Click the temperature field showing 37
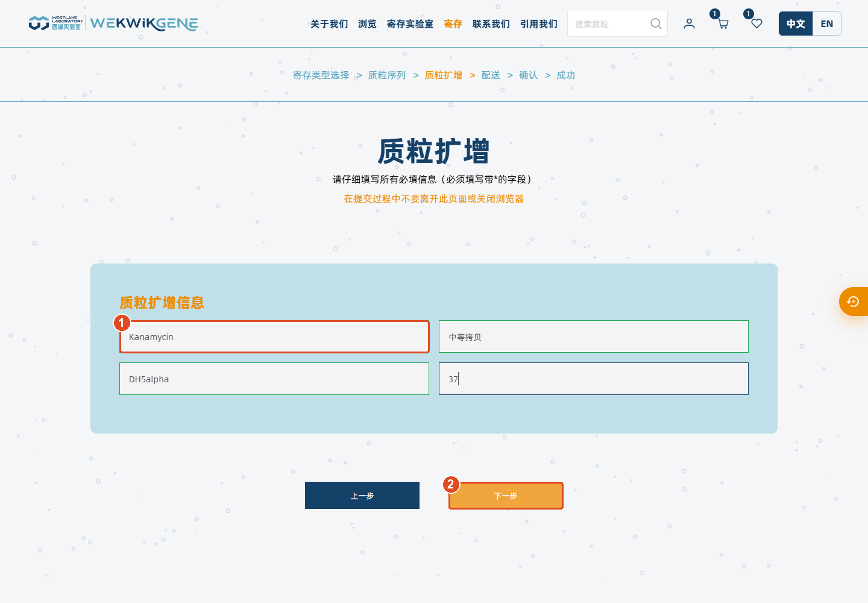 594,379
